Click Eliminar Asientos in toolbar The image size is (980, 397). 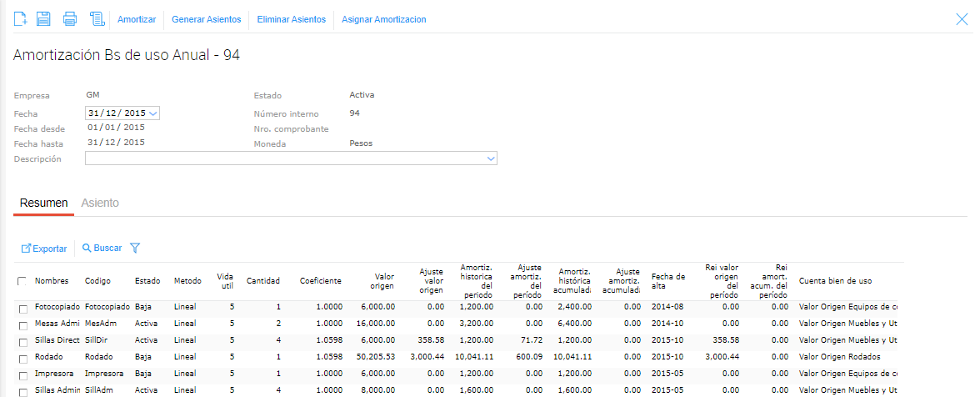292,19
